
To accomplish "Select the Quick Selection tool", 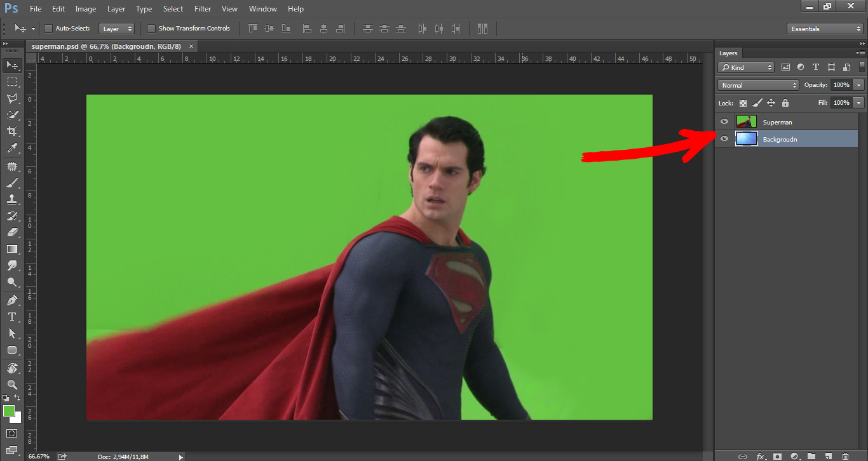I will 12,115.
